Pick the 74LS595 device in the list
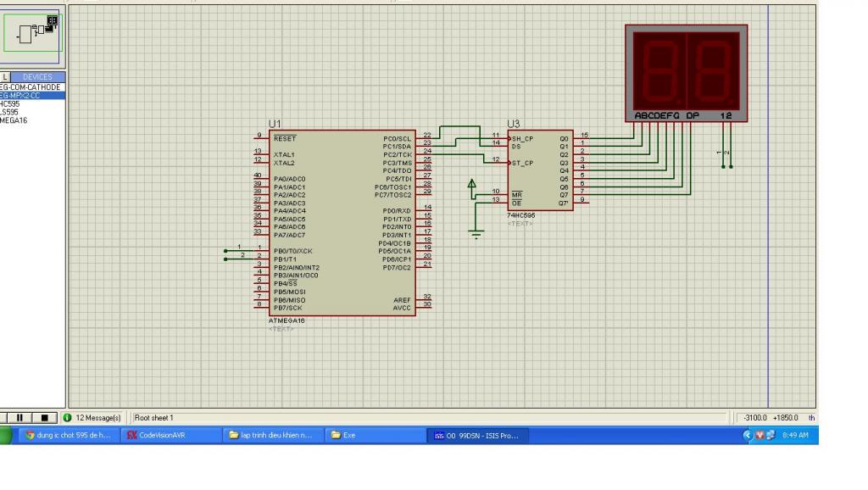Image resolution: width=868 pixels, height=490 pixels. [x=10, y=112]
